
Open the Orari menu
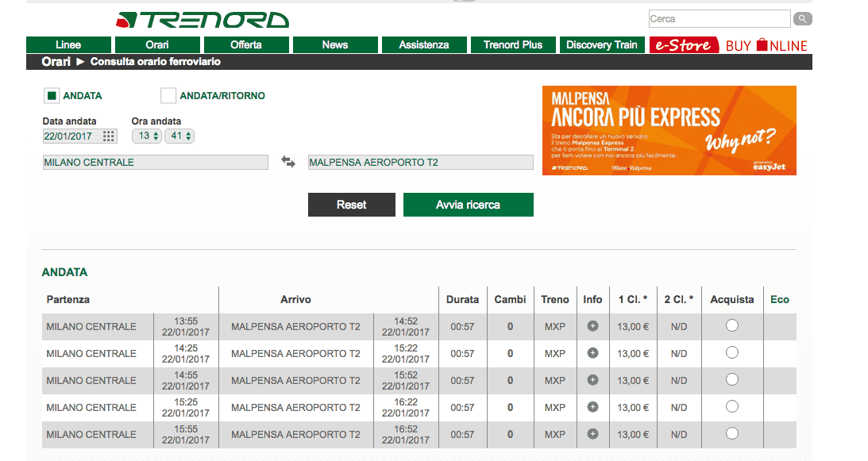157,44
